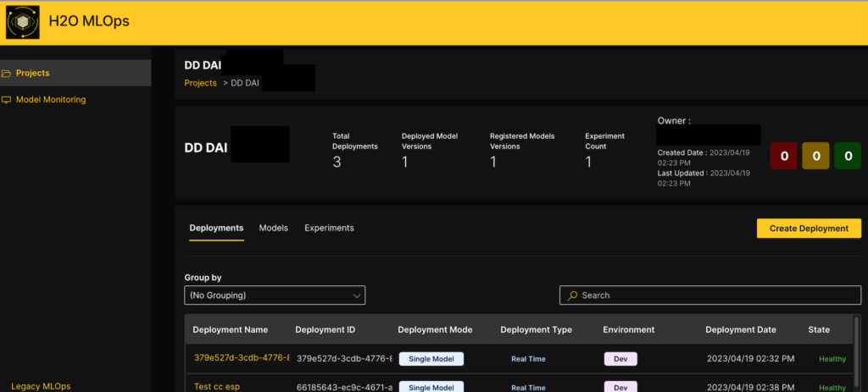The width and height of the screenshot is (868, 392).
Task: Sort by State column header
Action: click(819, 329)
